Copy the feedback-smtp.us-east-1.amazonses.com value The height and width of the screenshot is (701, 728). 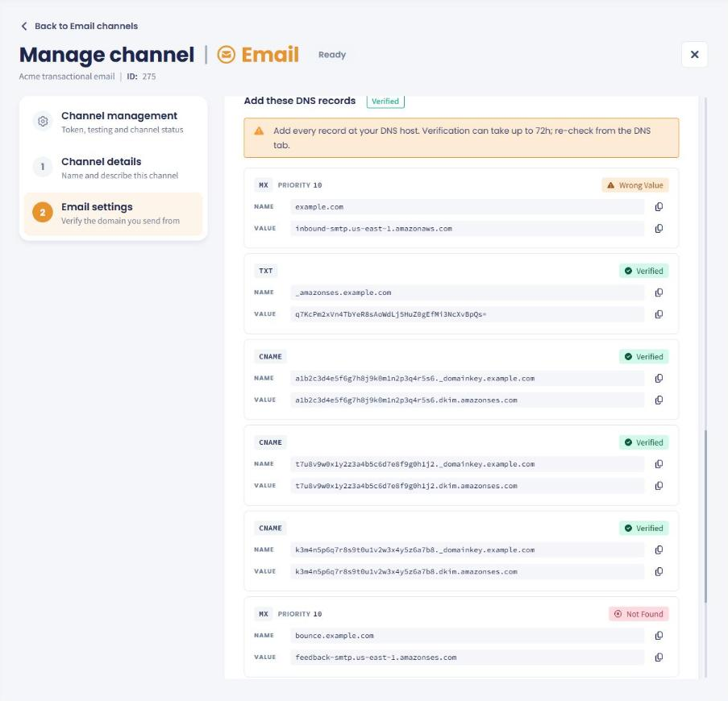point(659,657)
